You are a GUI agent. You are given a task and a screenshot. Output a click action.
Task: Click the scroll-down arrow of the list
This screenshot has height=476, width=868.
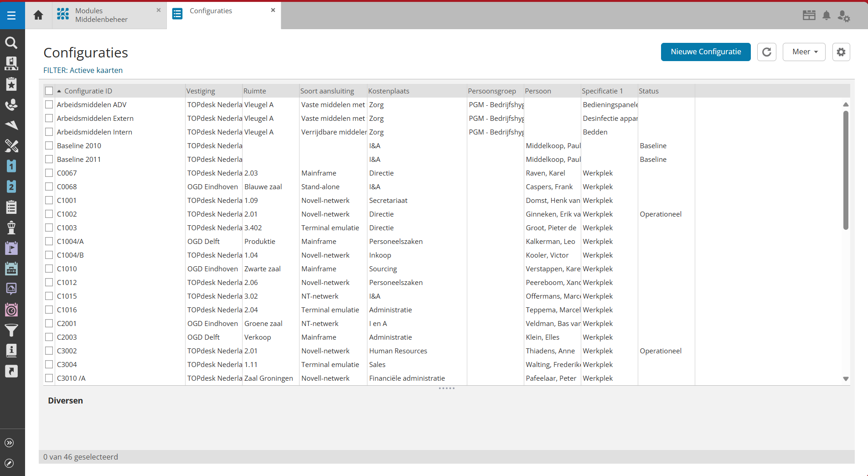pos(846,379)
